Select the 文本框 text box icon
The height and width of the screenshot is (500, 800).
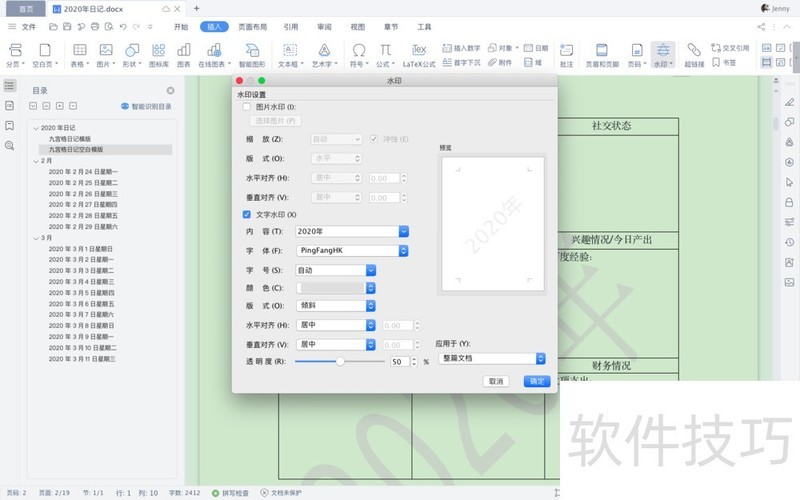290,52
